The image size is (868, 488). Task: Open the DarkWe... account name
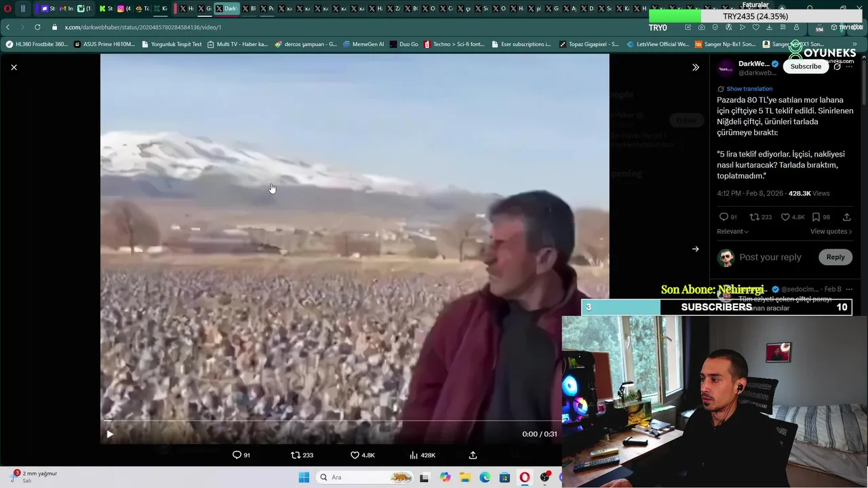753,64
